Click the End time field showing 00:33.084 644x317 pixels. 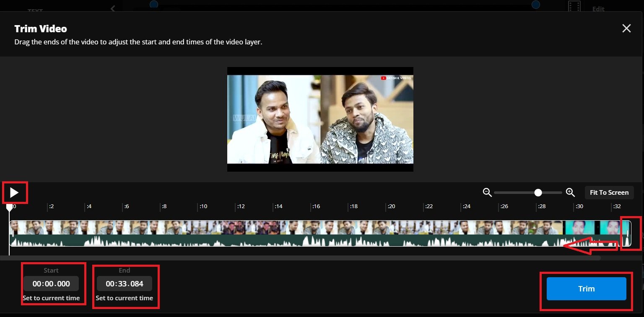pos(124,283)
